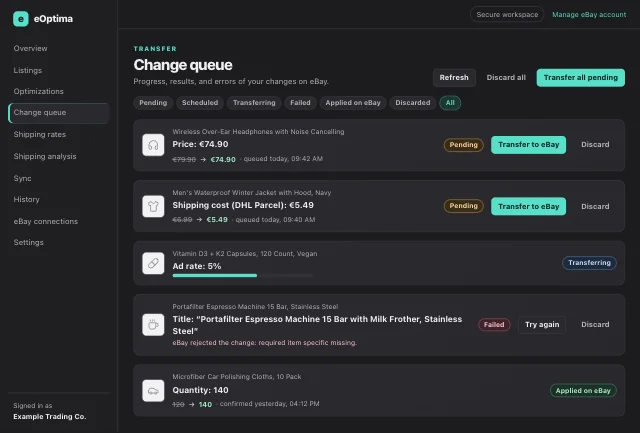640x433 pixels.
Task: Click the coffee cup icon on the Espresso Machine card
Action: (153, 325)
